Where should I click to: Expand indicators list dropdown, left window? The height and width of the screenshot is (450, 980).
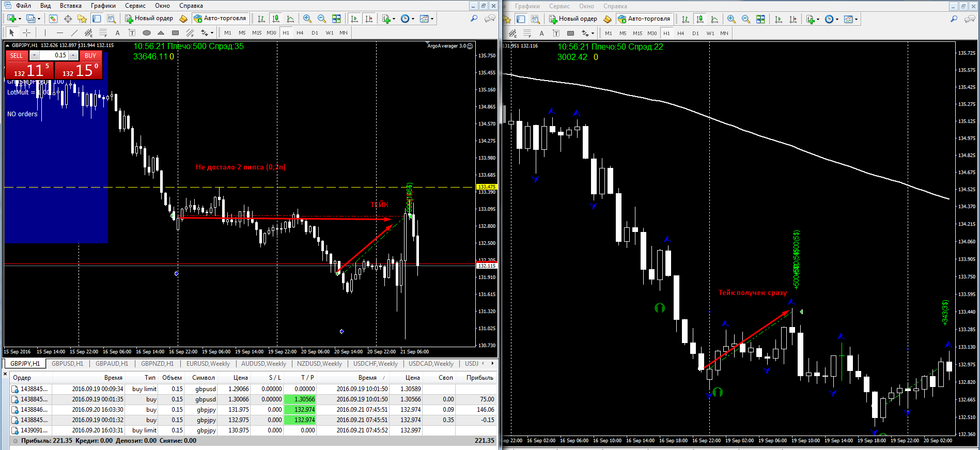coord(394,19)
